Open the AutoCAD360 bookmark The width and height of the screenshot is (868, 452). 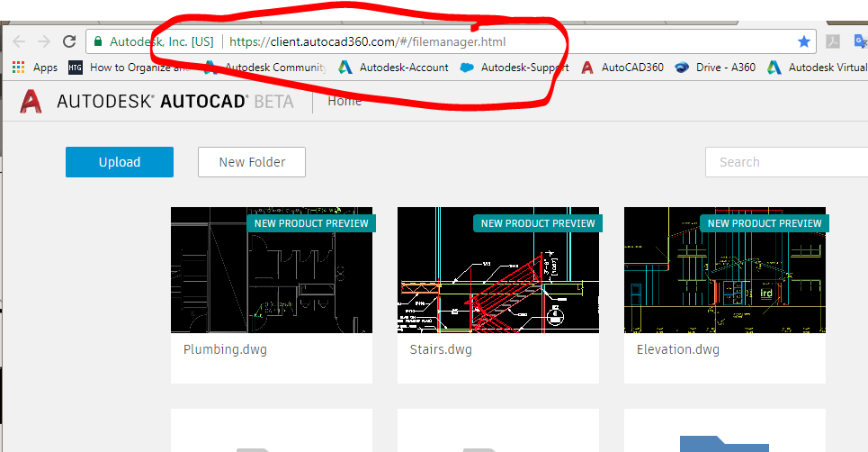click(x=622, y=68)
